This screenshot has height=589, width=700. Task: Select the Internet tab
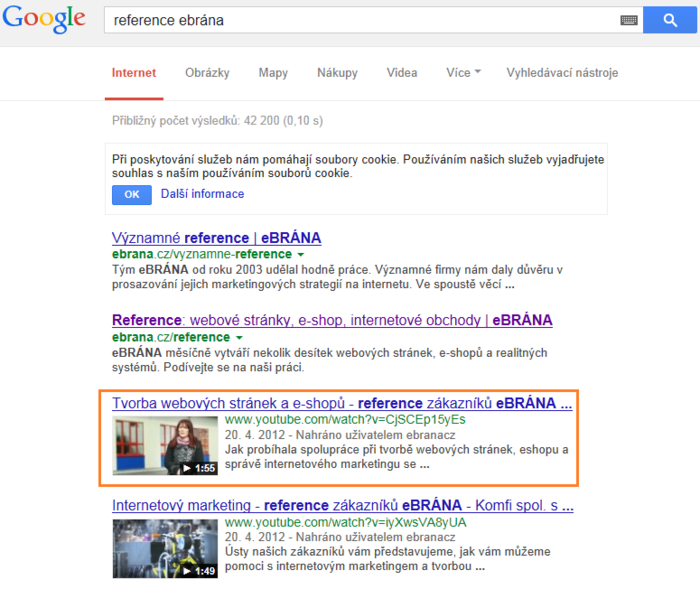134,73
